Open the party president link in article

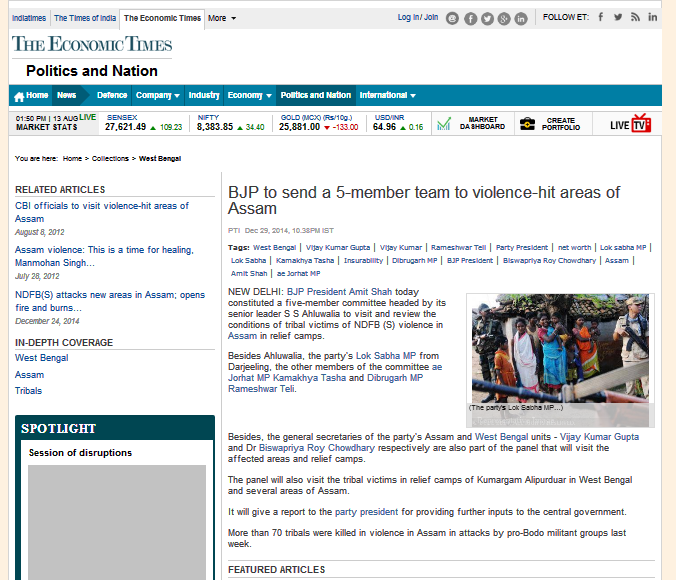click(x=366, y=512)
